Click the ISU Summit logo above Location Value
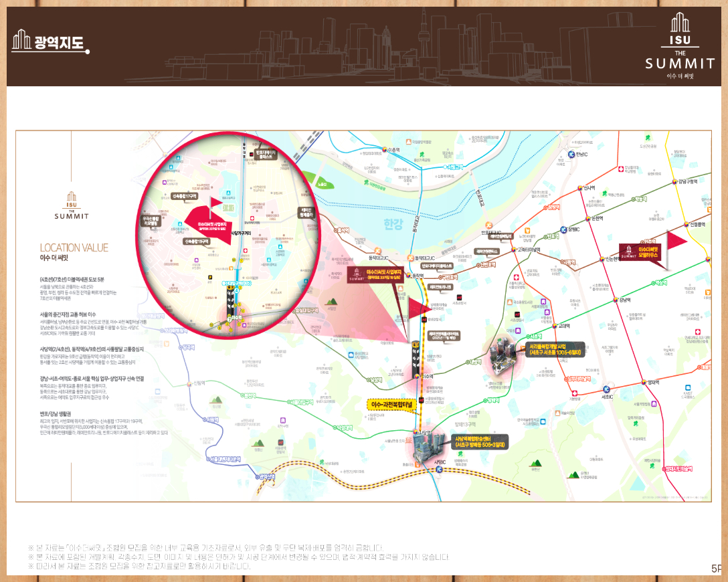 coord(72,205)
